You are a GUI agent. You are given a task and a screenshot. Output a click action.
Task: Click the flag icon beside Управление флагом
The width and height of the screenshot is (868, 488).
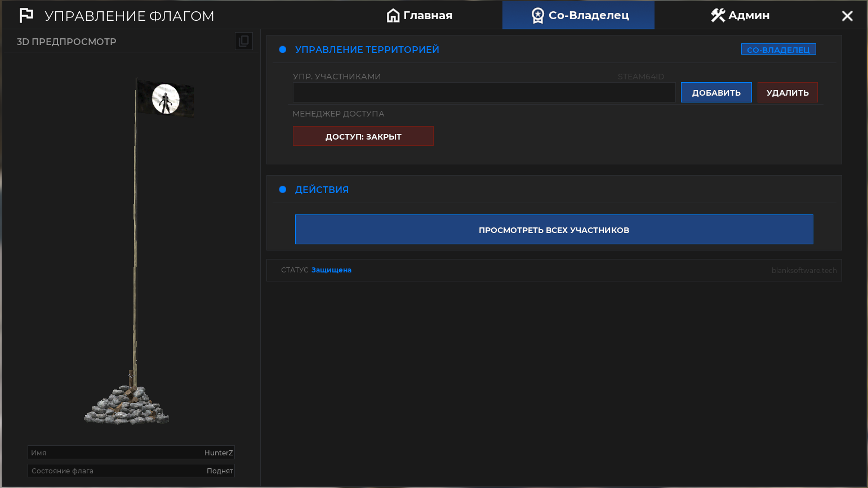point(26,15)
